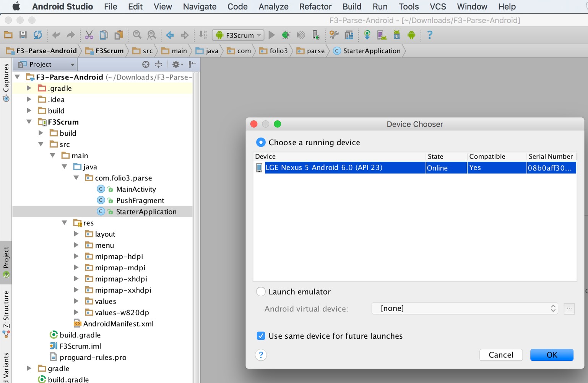
Task: Click the AVD browse ellipsis button
Action: [x=569, y=309]
